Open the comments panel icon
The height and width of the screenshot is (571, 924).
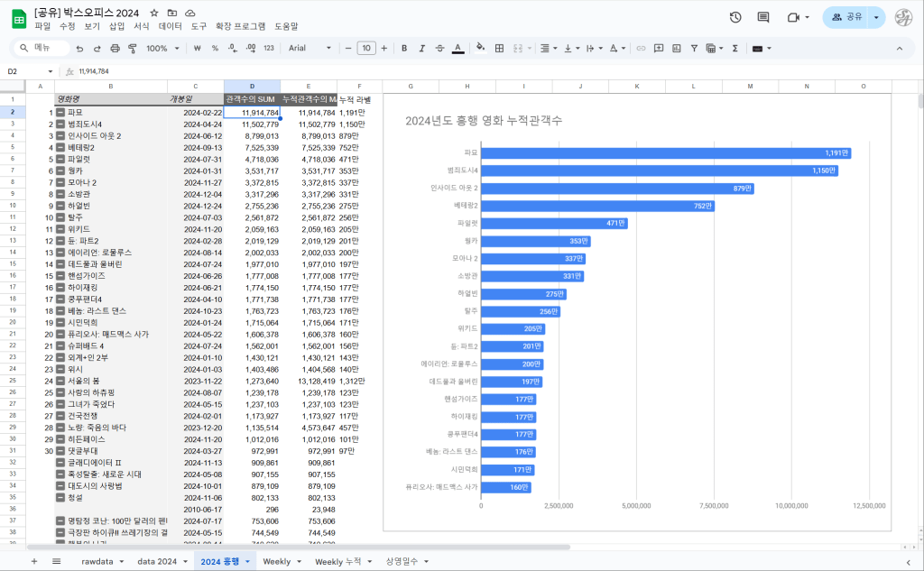tap(763, 17)
